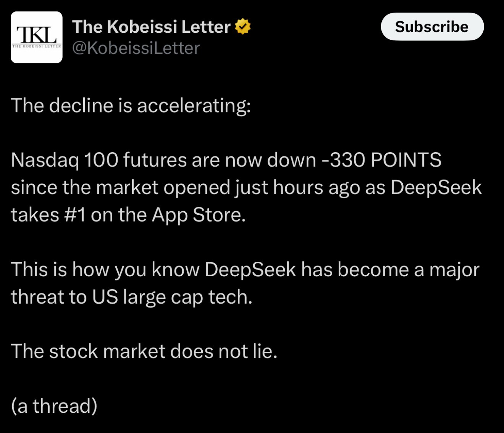This screenshot has width=504, height=433.
Task: Click the "App Store." words
Action: tap(199, 215)
